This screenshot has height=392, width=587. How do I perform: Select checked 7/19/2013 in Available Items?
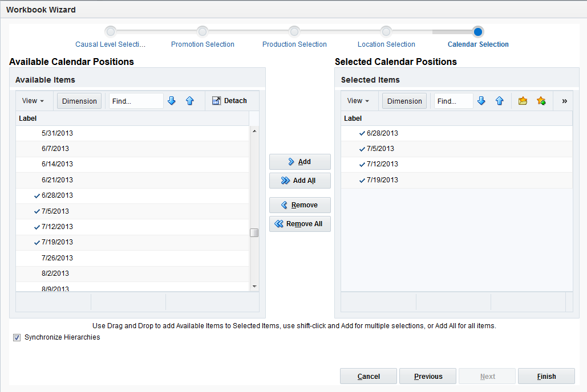tap(132, 242)
